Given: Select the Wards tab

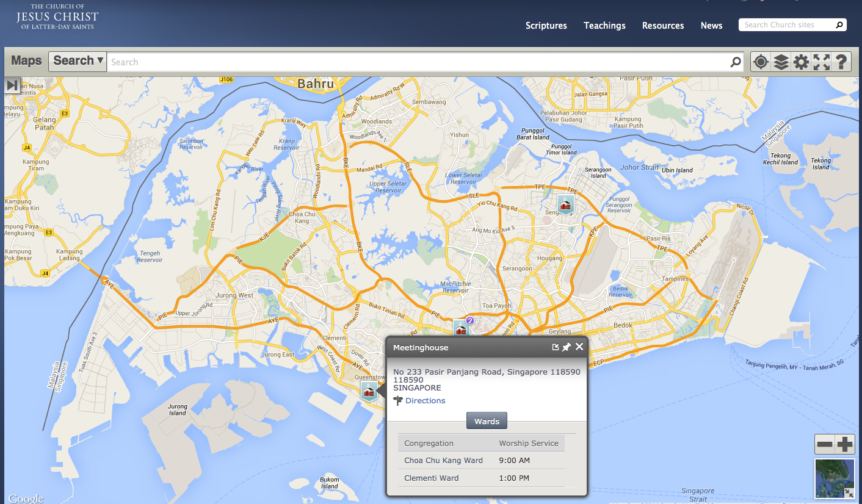Looking at the screenshot, I should point(487,421).
